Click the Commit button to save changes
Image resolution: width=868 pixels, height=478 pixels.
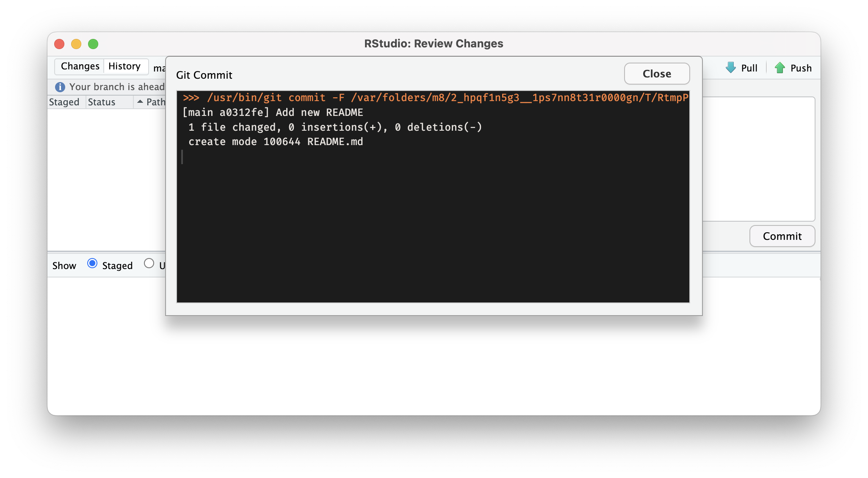coord(782,236)
